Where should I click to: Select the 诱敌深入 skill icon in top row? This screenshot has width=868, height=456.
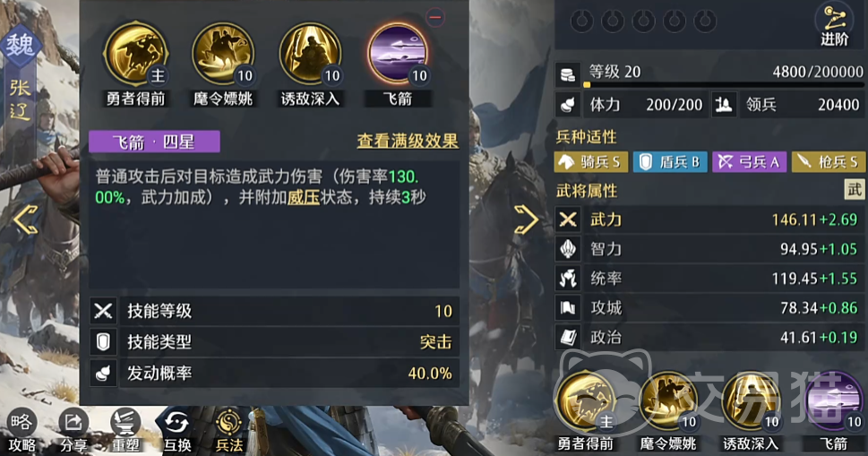coord(310,54)
